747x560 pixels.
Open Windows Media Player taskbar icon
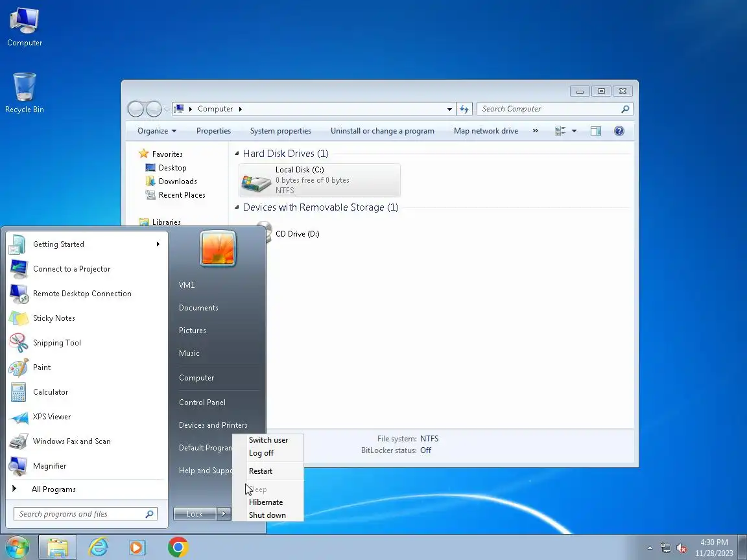pyautogui.click(x=137, y=548)
